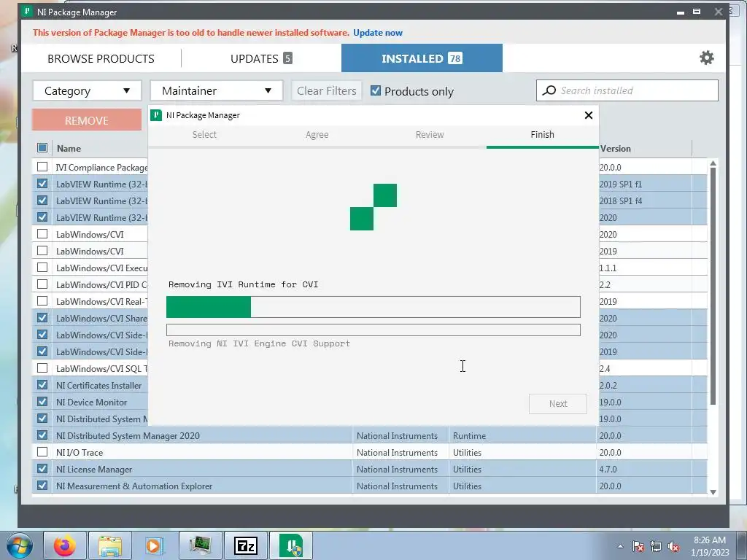The image size is (747, 560).
Task: Switch to the Browse Products tab
Action: tap(101, 58)
